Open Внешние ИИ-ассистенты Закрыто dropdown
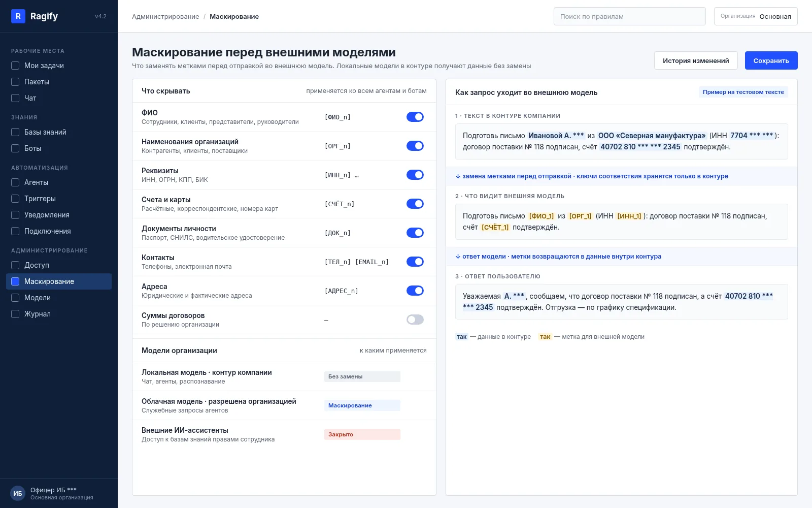812x508 pixels. (x=362, y=434)
